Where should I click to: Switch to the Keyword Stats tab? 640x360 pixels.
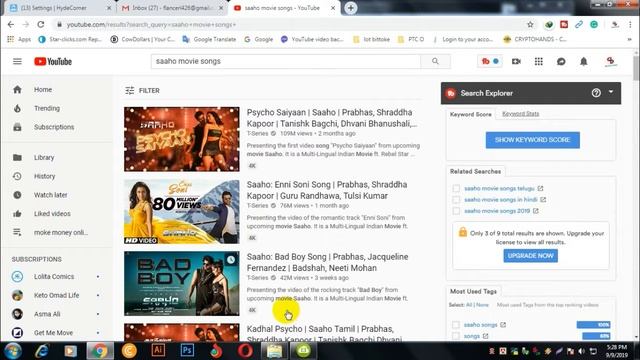pyautogui.click(x=520, y=114)
